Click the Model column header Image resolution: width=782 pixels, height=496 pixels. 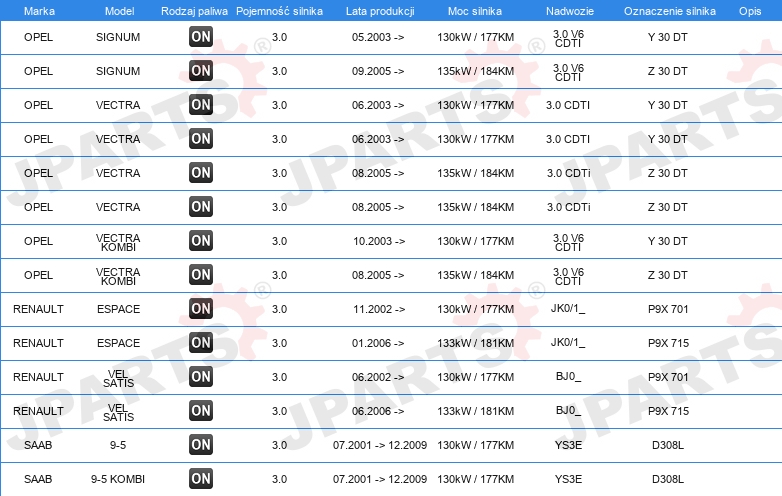tap(119, 11)
